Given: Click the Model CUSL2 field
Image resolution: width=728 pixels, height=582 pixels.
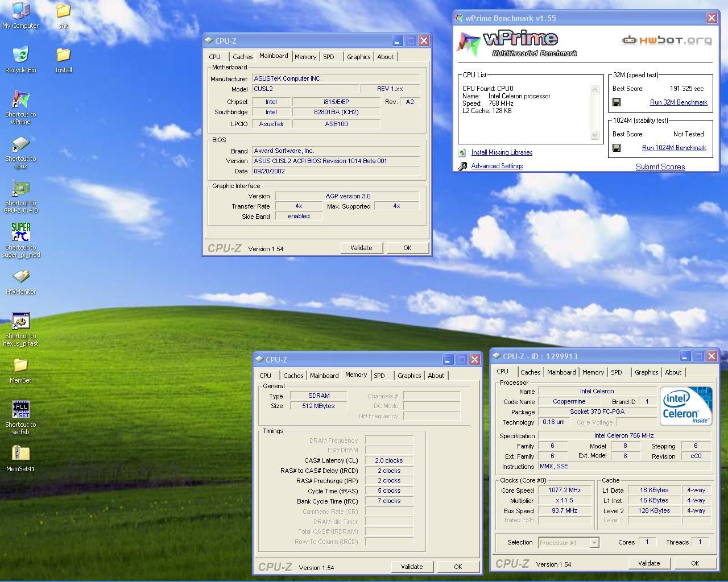Looking at the screenshot, I should coord(306,89).
